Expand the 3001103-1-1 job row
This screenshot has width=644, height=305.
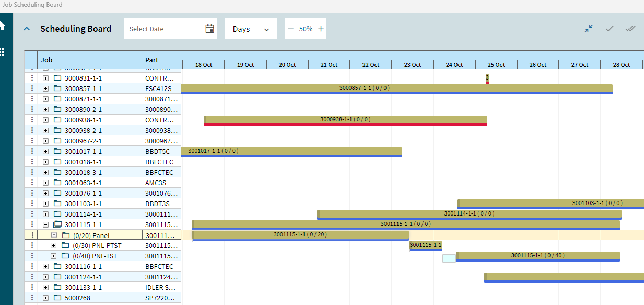pyautogui.click(x=45, y=204)
